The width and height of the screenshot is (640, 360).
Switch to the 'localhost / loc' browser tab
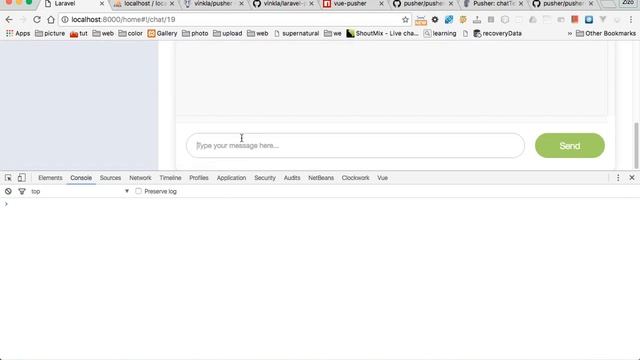145,4
